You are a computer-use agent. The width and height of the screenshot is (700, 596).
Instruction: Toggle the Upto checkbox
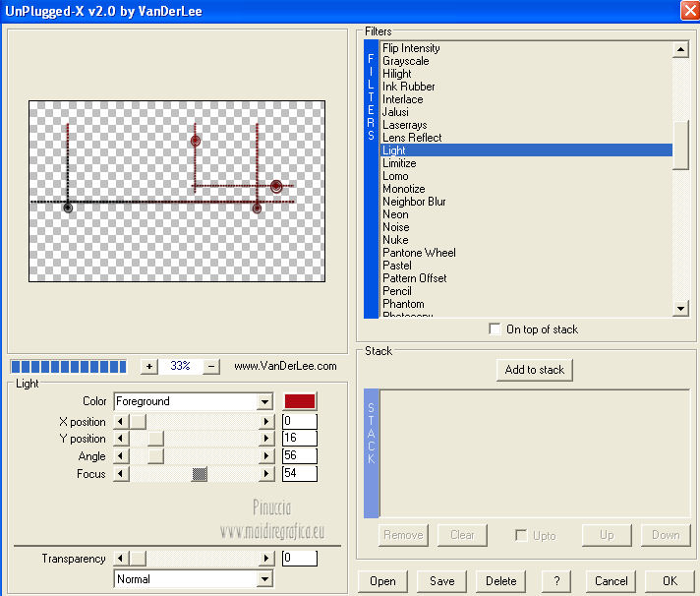tap(522, 535)
